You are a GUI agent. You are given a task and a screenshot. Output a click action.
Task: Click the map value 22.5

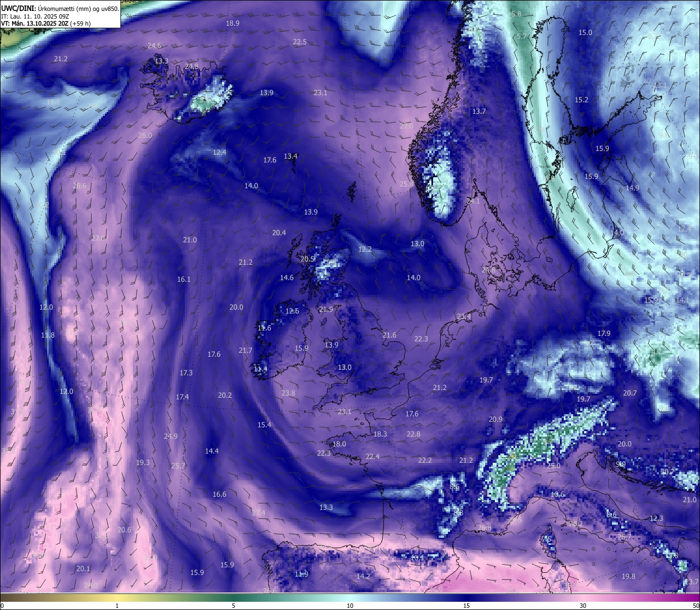300,42
